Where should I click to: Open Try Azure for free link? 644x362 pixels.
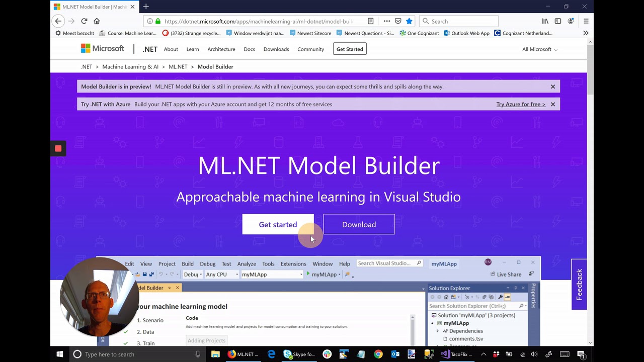[x=521, y=104]
